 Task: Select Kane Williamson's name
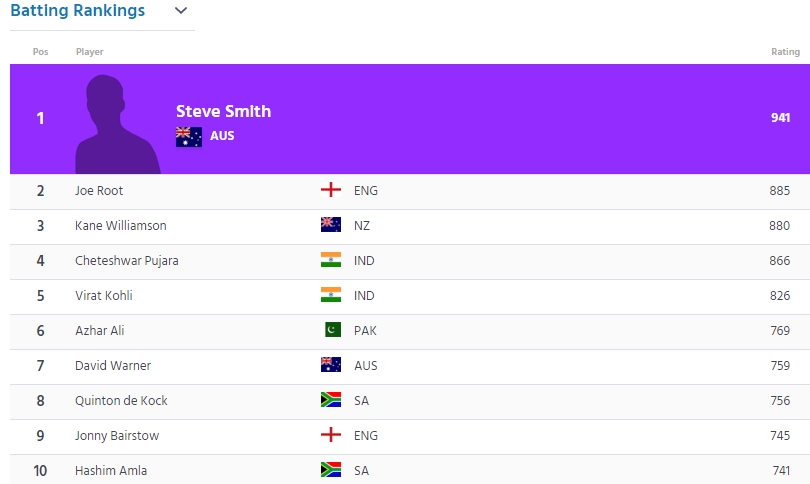(x=120, y=225)
